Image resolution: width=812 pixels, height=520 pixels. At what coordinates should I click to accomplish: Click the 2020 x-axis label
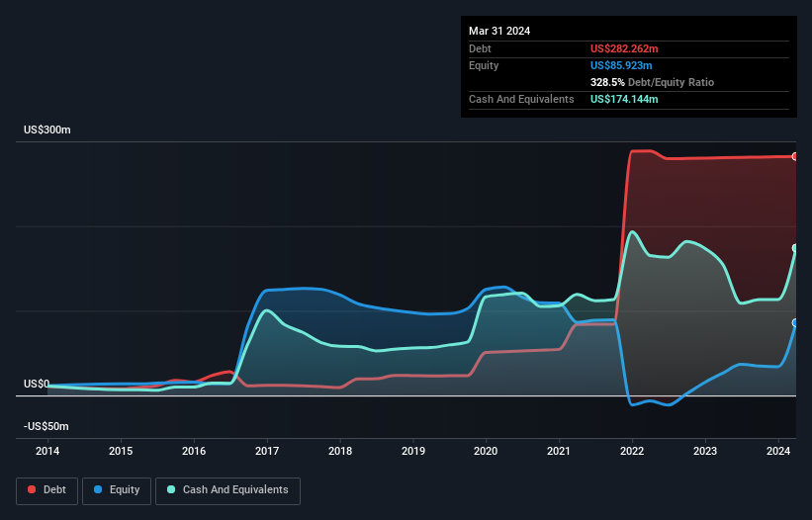486,451
